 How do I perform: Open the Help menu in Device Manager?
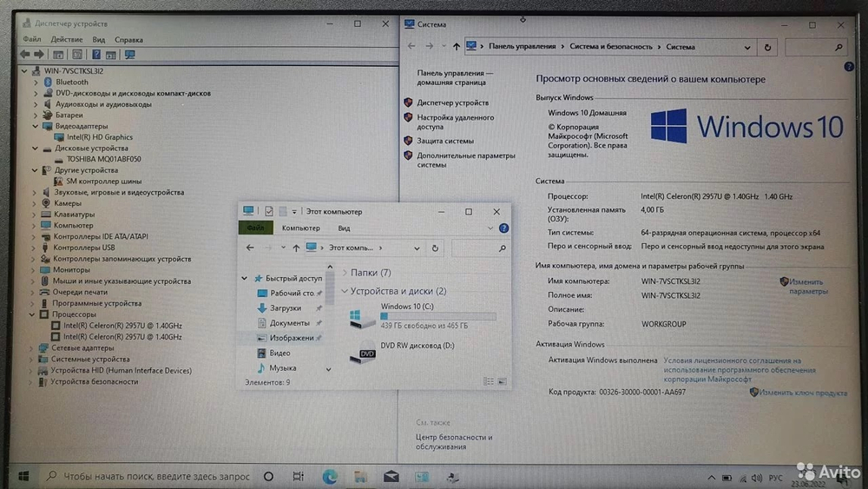click(128, 39)
